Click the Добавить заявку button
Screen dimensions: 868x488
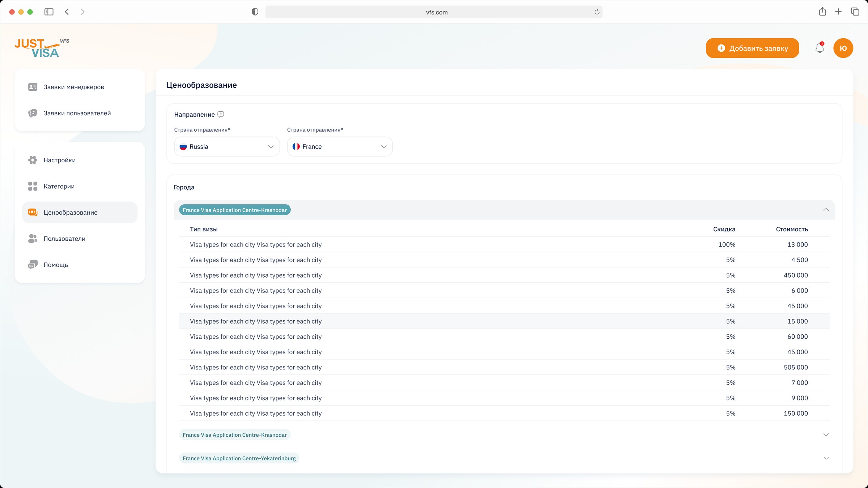(x=752, y=48)
